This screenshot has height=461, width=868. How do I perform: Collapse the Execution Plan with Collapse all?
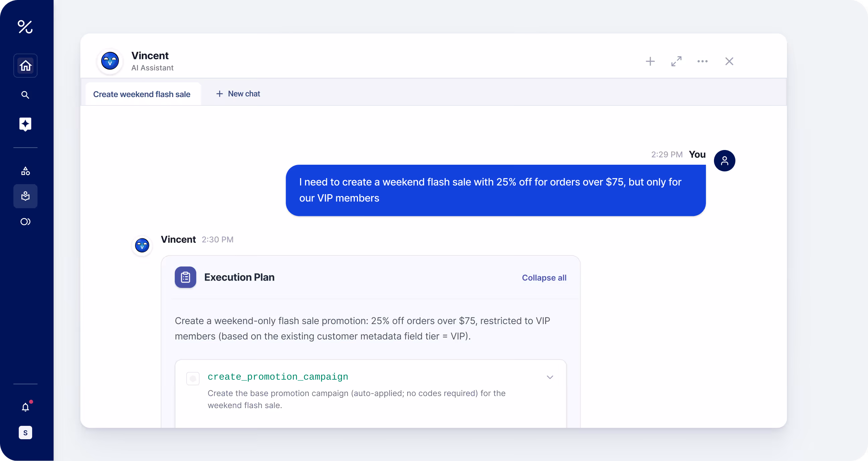point(544,278)
